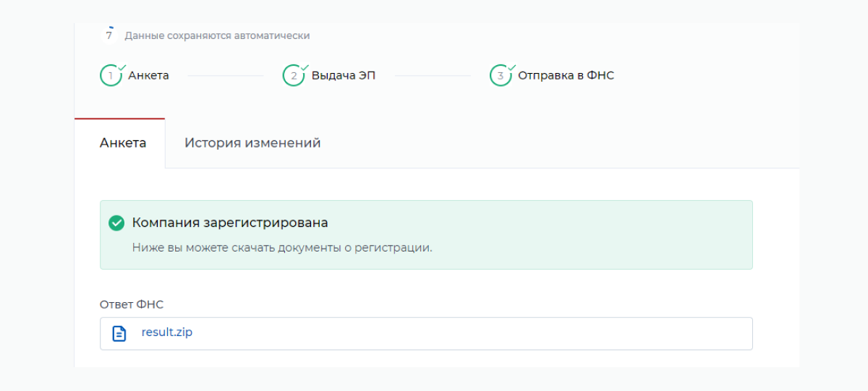Click the step 2 circle icon
The width and height of the screenshot is (868, 391).
tap(294, 76)
